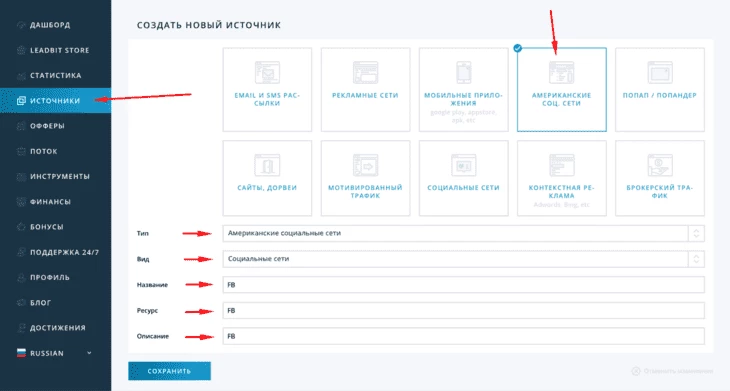Go to Финансы section
Screen dimensions: 730x391
(x=55, y=202)
